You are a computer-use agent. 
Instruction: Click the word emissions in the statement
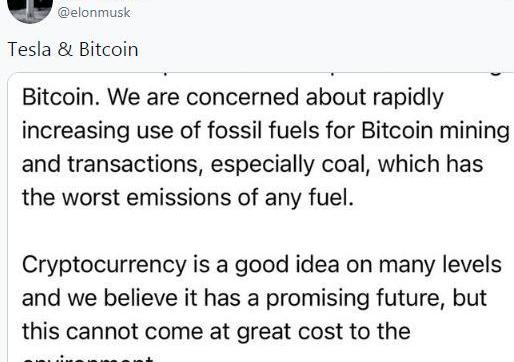[178, 197]
